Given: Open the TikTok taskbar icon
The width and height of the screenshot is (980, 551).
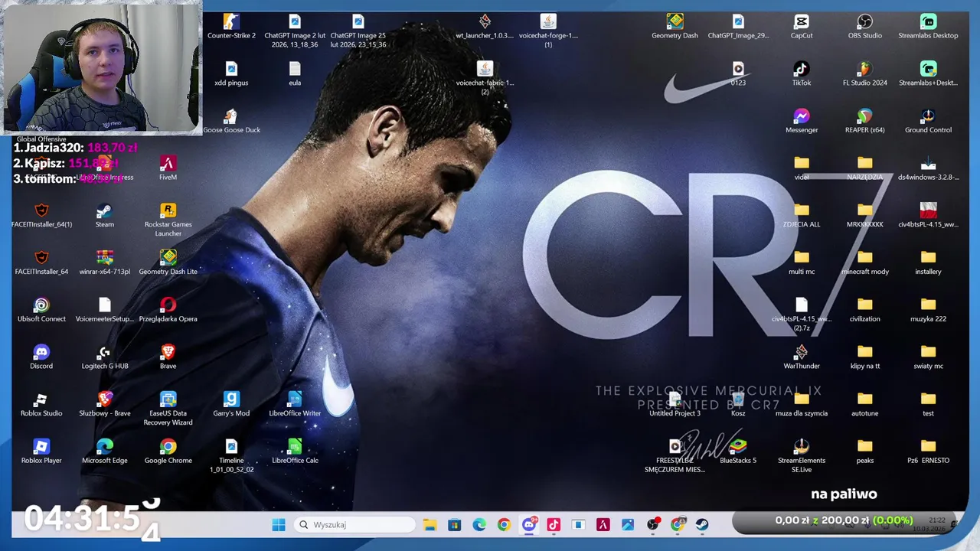Looking at the screenshot, I should 554,524.
